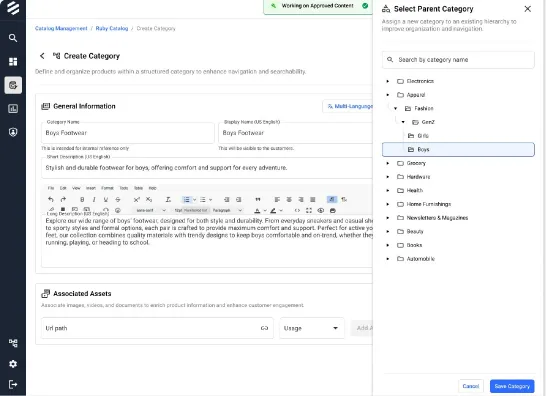546x396 pixels.
Task: Open the View menu in editor
Action: [x=76, y=188]
